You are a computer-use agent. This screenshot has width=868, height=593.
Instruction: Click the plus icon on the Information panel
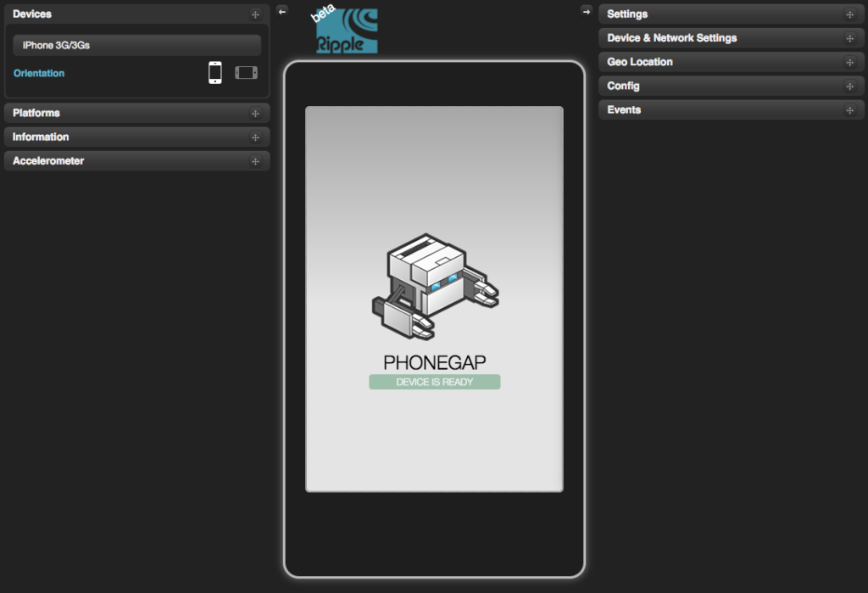(255, 137)
